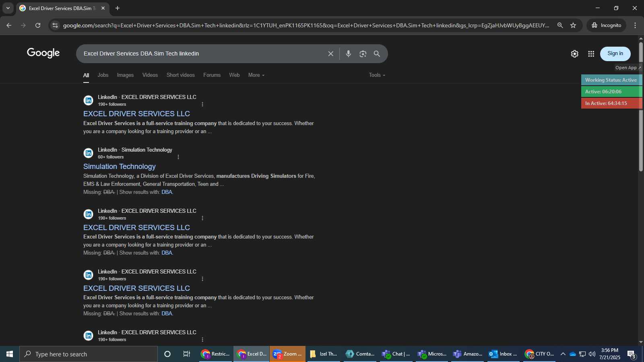Open the Google apps grid
The width and height of the screenshot is (644, 362).
pyautogui.click(x=591, y=53)
